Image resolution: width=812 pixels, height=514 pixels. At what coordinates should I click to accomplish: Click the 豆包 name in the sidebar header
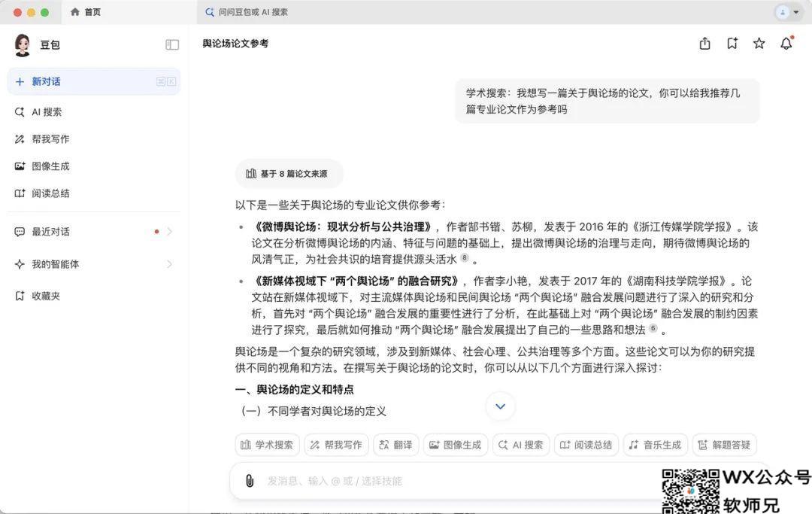coord(50,45)
